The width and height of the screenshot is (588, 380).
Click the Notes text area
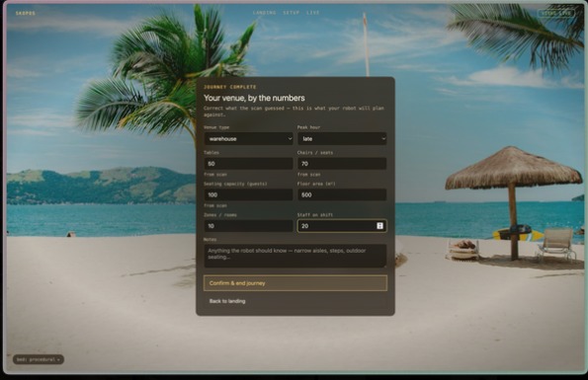pos(295,256)
